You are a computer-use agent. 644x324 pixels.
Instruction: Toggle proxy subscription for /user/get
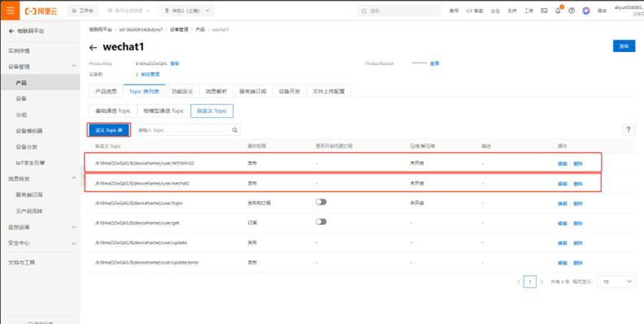[320, 221]
